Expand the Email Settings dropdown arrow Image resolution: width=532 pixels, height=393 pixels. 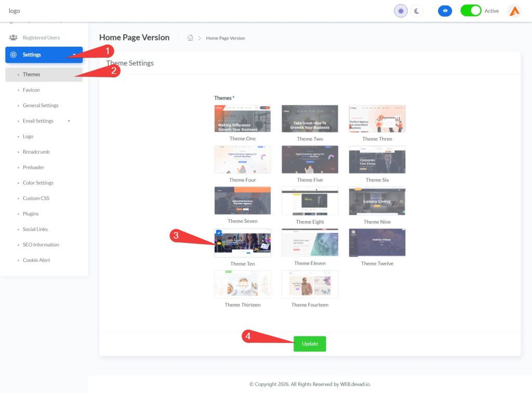click(69, 121)
